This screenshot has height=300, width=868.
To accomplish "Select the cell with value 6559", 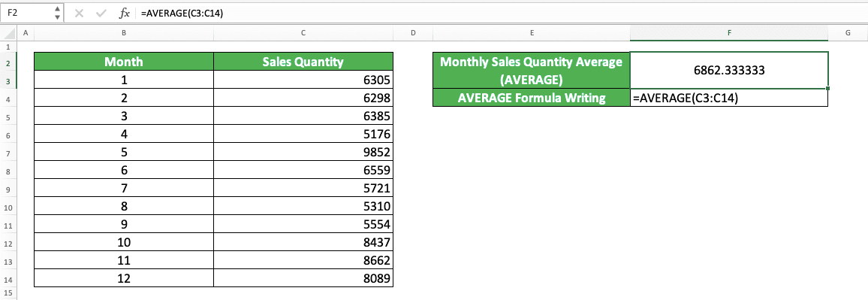I will click(x=303, y=170).
